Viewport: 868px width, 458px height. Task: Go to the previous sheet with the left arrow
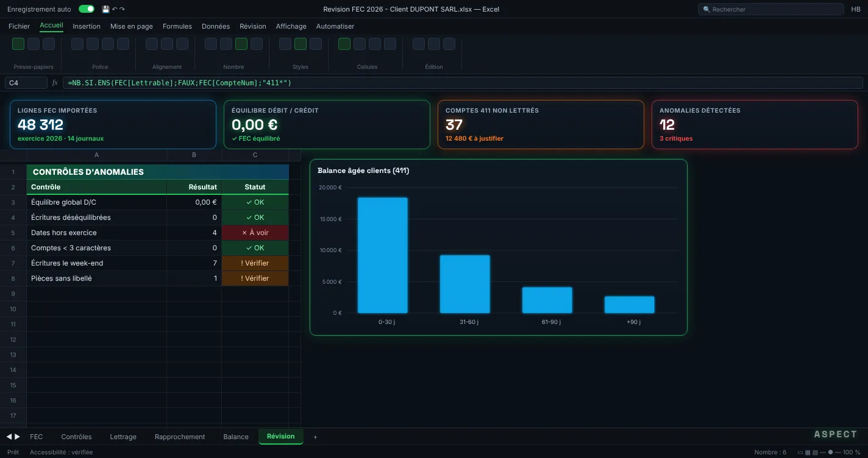pyautogui.click(x=9, y=437)
